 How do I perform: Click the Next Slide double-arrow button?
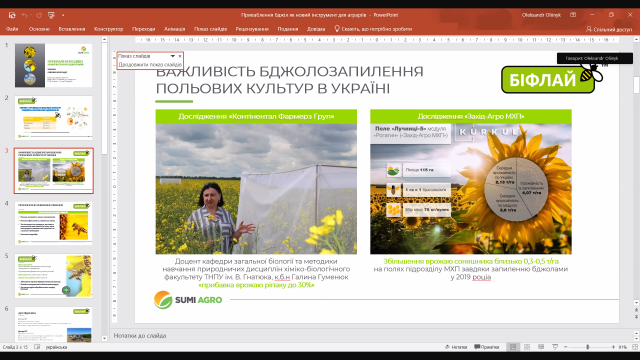(x=636, y=317)
